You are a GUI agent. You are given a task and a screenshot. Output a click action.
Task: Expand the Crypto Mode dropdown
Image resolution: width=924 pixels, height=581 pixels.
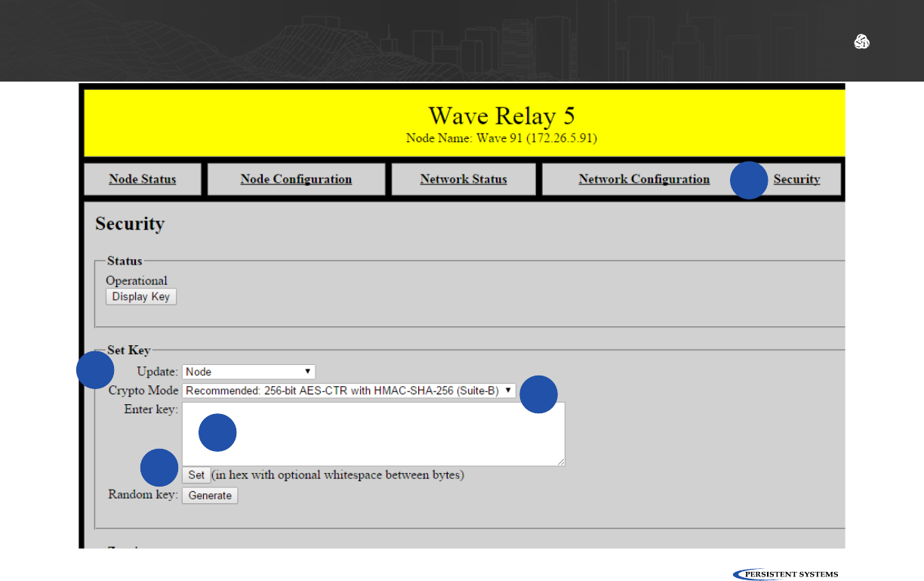click(350, 391)
